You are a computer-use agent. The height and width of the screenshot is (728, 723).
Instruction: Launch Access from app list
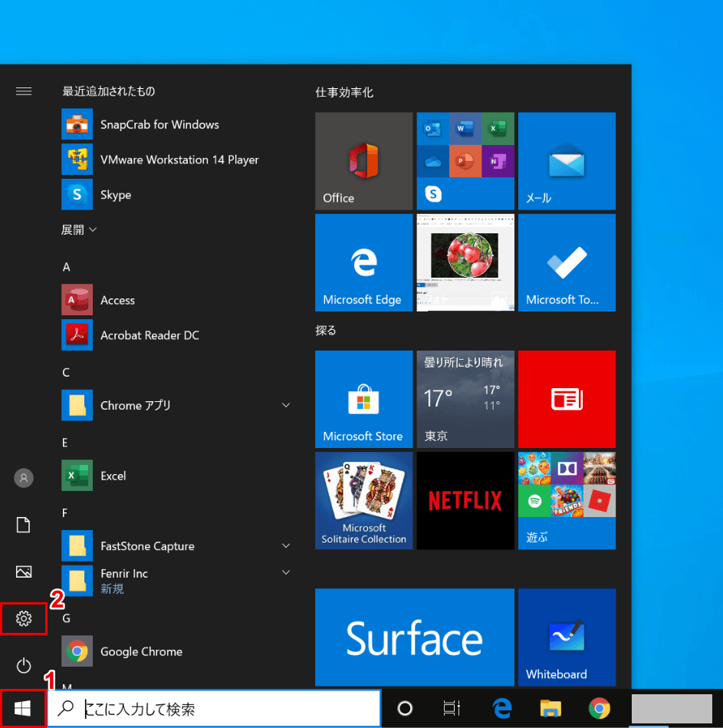(x=176, y=300)
